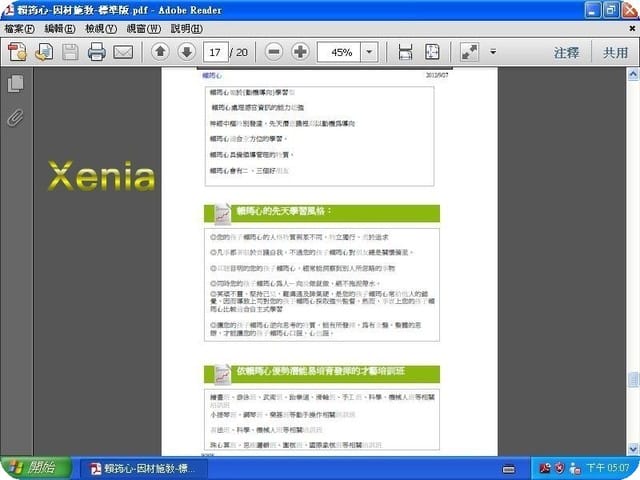Click the Create PDF online toolbar icon
Viewport: 640px width, 480px height.
pyautogui.click(x=17, y=52)
